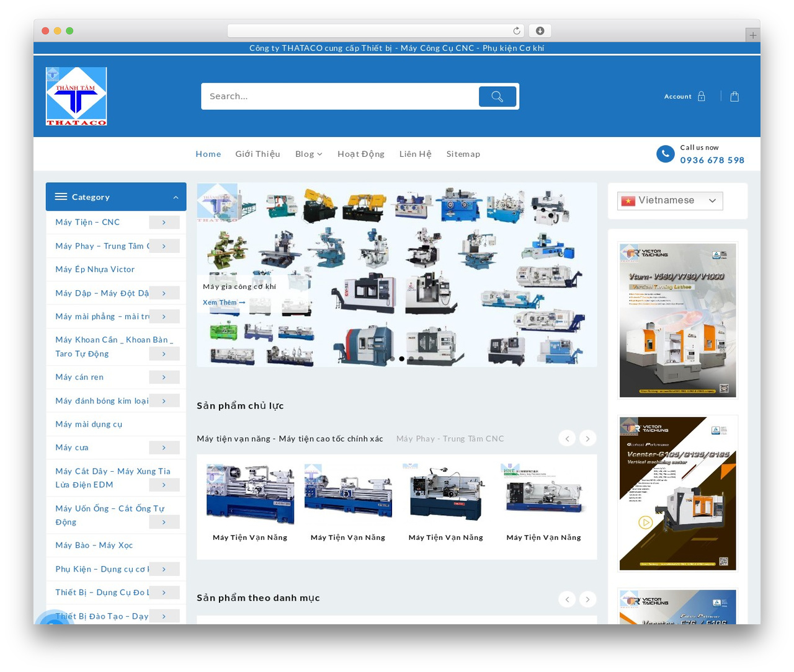The width and height of the screenshot is (794, 672).
Task: Open the Liên Hệ menu item
Action: click(x=416, y=154)
